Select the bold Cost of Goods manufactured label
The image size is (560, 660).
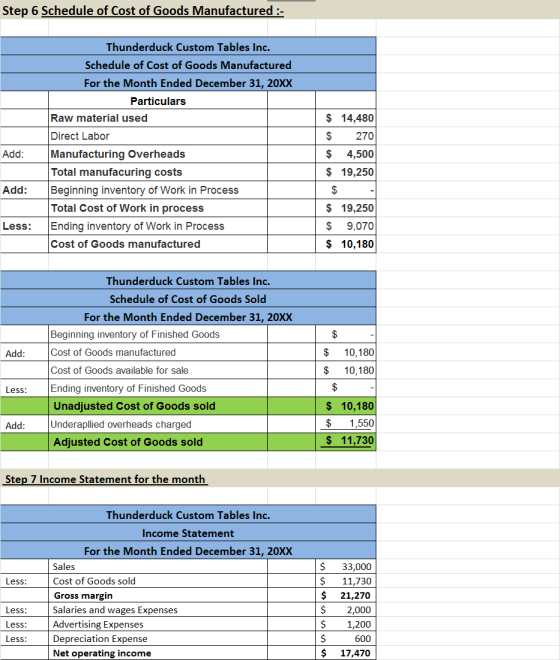click(125, 244)
